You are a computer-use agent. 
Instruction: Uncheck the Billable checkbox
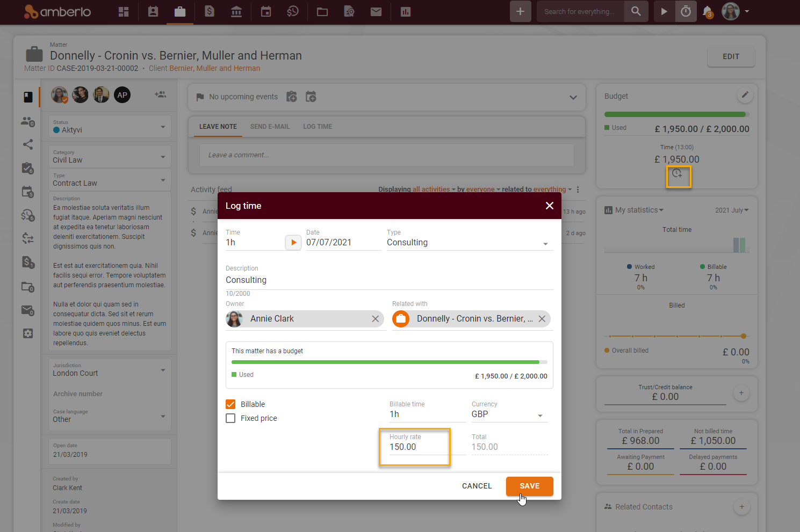230,404
